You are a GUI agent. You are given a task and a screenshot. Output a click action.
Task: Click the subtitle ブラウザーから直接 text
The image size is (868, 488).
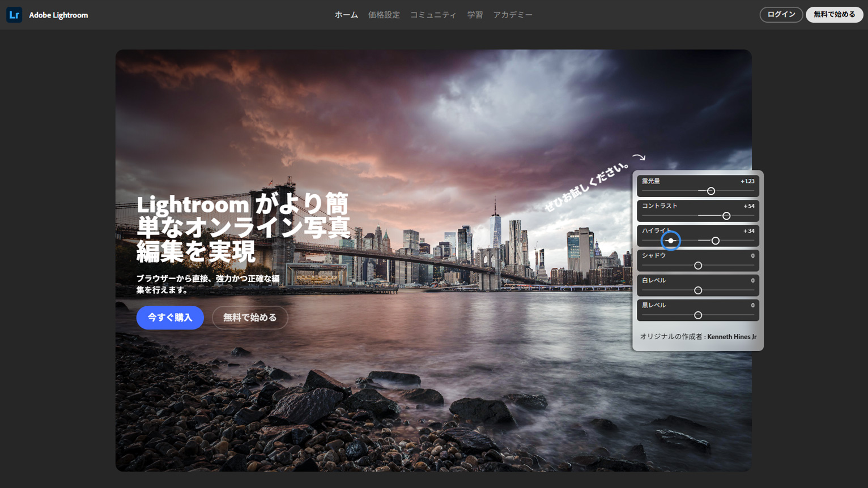tap(208, 284)
